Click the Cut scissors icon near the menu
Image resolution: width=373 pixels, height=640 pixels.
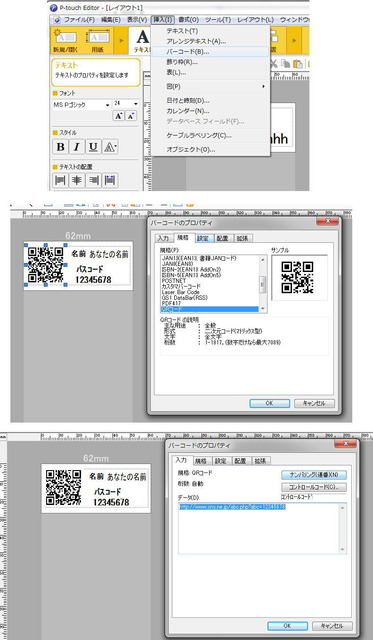pyautogui.click(x=274, y=64)
